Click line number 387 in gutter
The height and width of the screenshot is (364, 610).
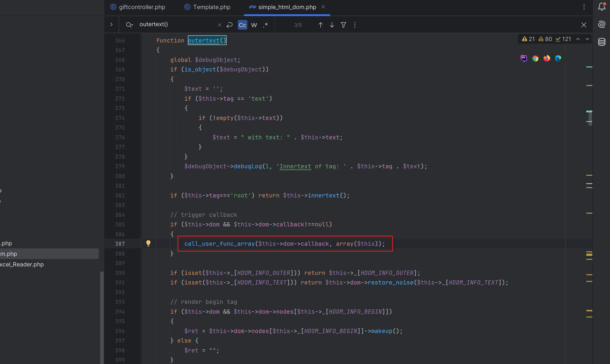(x=120, y=244)
